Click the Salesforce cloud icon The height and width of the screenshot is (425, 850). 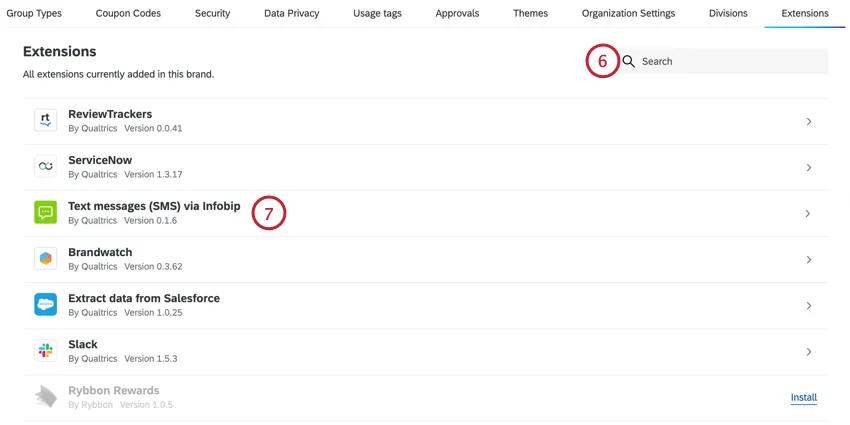point(45,305)
